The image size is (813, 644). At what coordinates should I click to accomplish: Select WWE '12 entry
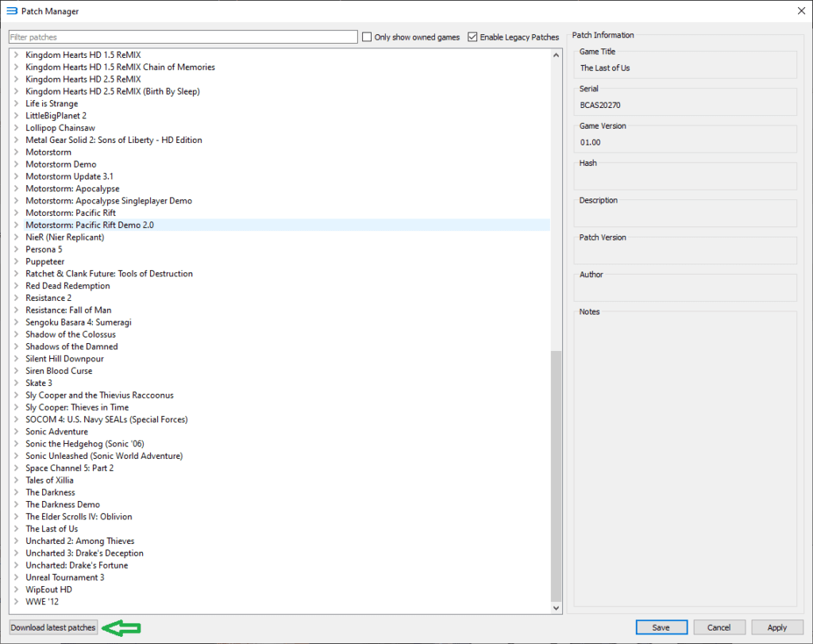point(42,601)
